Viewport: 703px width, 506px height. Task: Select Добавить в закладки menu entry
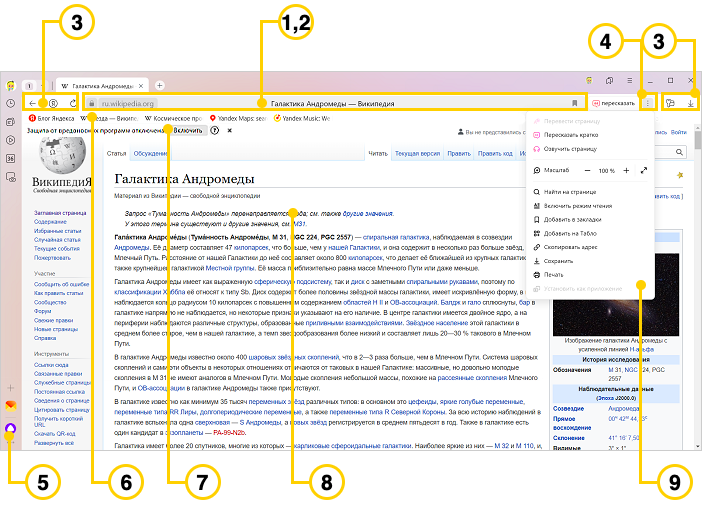572,220
